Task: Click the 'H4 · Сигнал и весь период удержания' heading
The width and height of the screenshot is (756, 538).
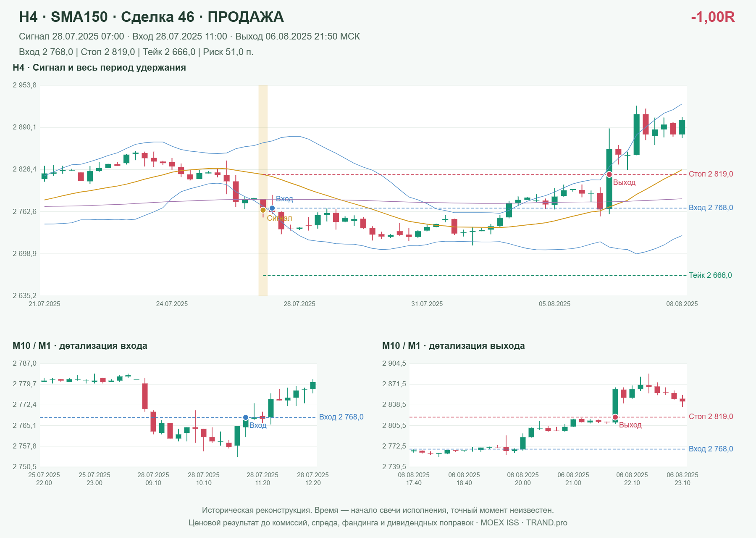Action: point(99,68)
